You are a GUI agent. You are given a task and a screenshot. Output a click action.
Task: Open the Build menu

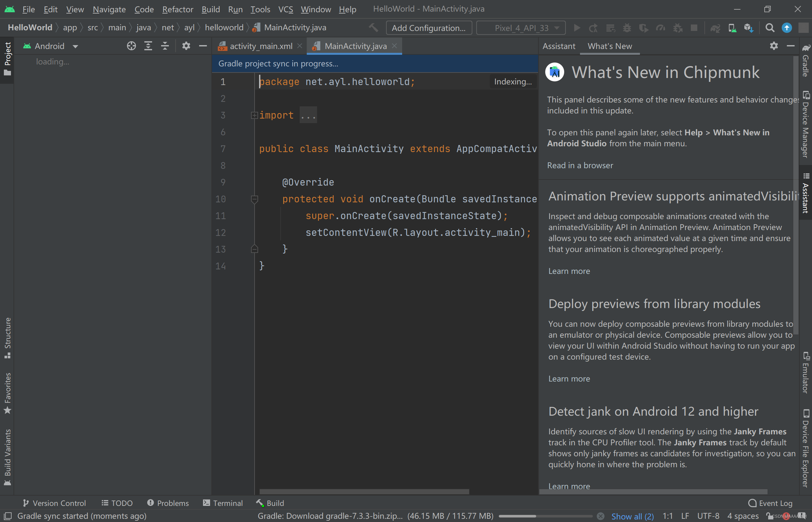coord(210,9)
